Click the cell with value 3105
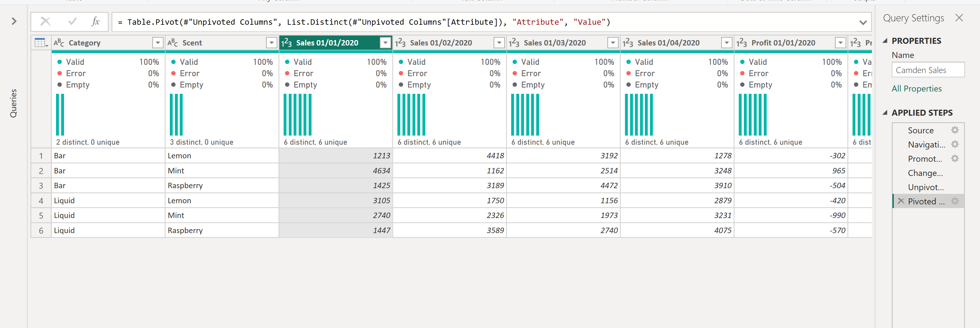Image resolution: width=980 pixels, height=328 pixels. pos(336,201)
